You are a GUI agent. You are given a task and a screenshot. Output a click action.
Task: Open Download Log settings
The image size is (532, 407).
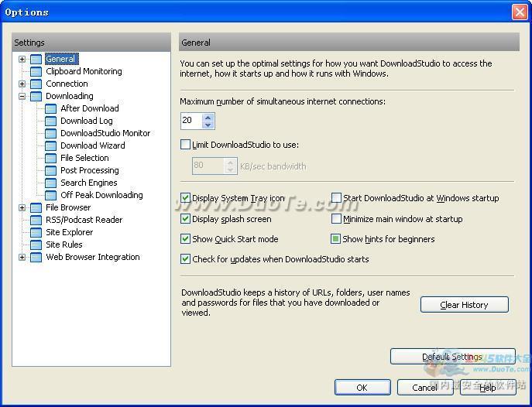tap(87, 121)
